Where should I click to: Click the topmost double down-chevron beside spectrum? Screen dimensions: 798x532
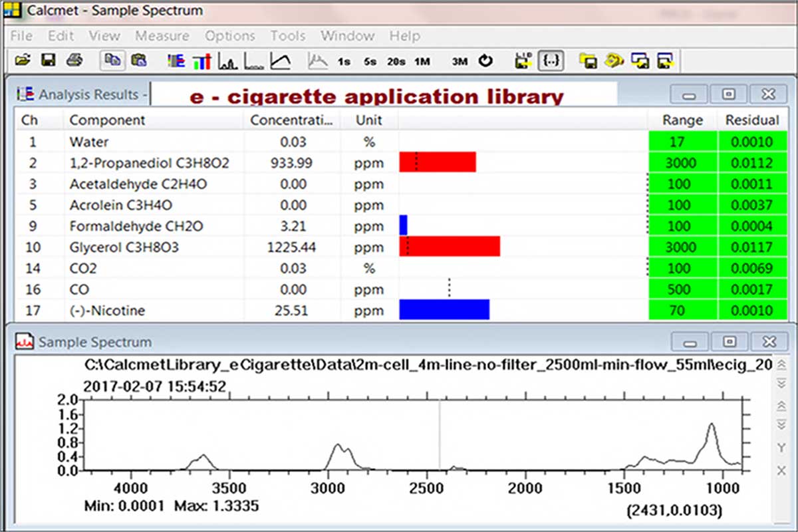point(782,384)
